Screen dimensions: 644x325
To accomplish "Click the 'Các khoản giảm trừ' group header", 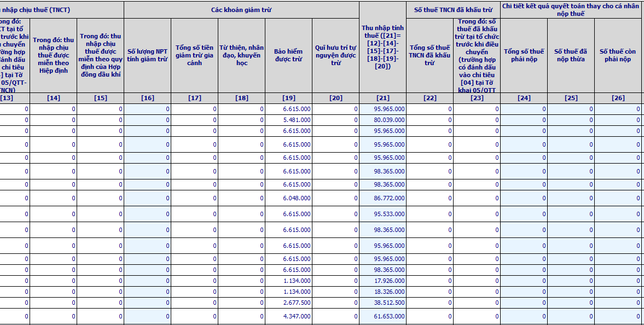I will click(241, 10).
